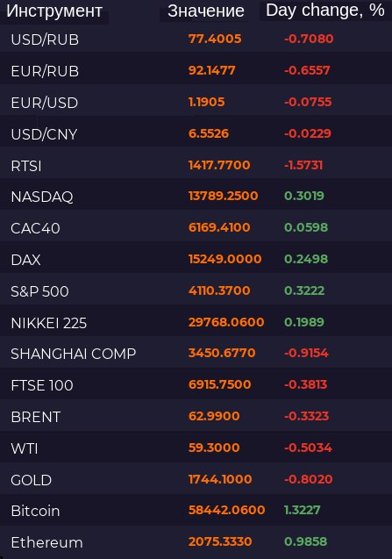The height and width of the screenshot is (559, 392).
Task: Click the WTI value 59.3000
Action: tap(214, 448)
